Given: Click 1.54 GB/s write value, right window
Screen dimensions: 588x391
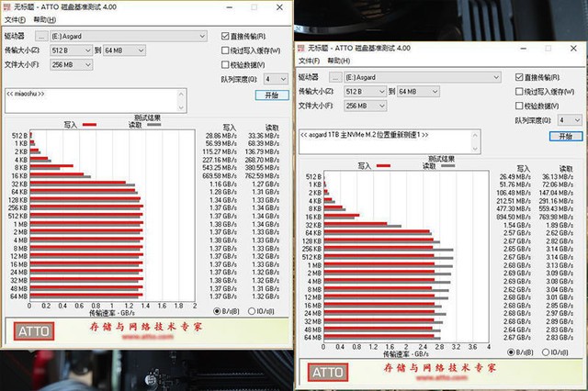Looking at the screenshot, I should point(517,225).
